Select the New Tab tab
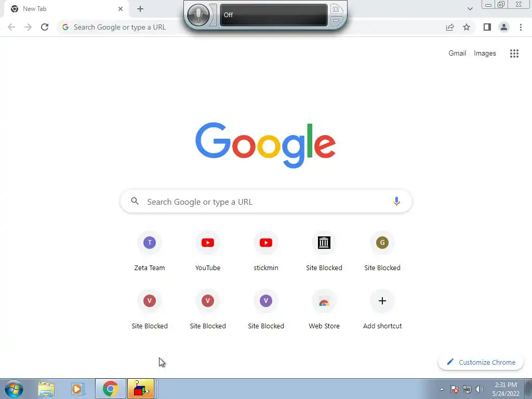This screenshot has height=399, width=532. click(66, 9)
